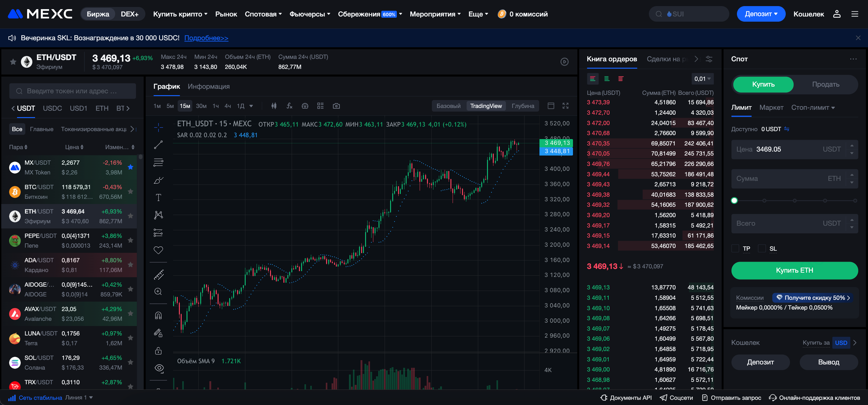Expand the Купить крипто menu

point(180,14)
